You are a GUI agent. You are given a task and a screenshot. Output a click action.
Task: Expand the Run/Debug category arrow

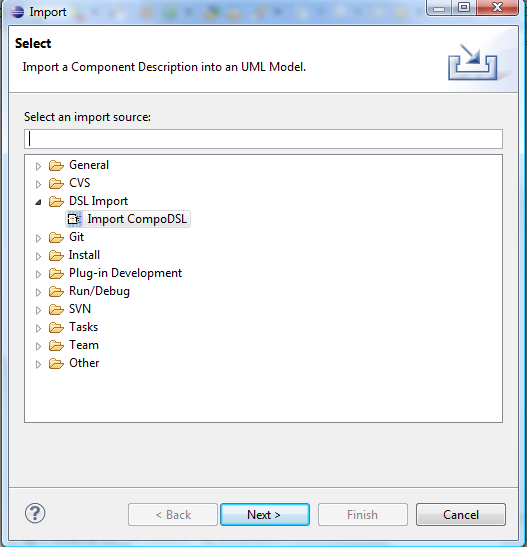click(x=38, y=292)
